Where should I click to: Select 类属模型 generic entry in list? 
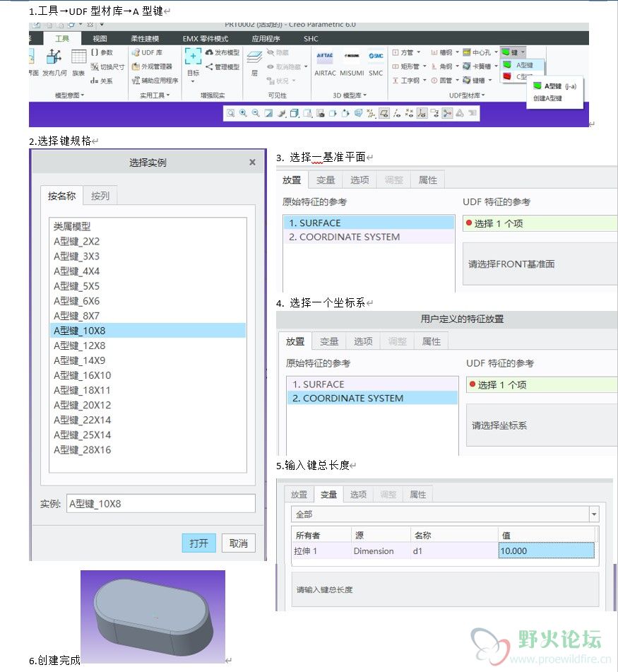pos(148,226)
